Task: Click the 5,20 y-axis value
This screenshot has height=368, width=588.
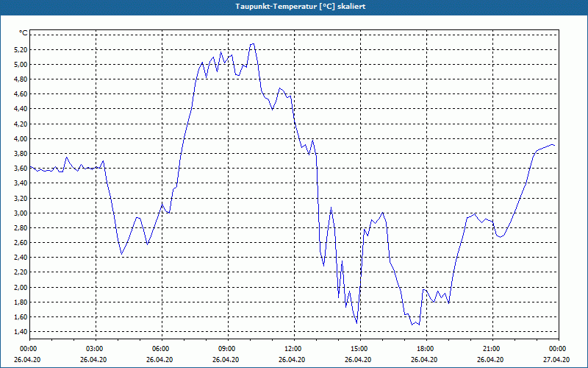Action: tap(21, 49)
